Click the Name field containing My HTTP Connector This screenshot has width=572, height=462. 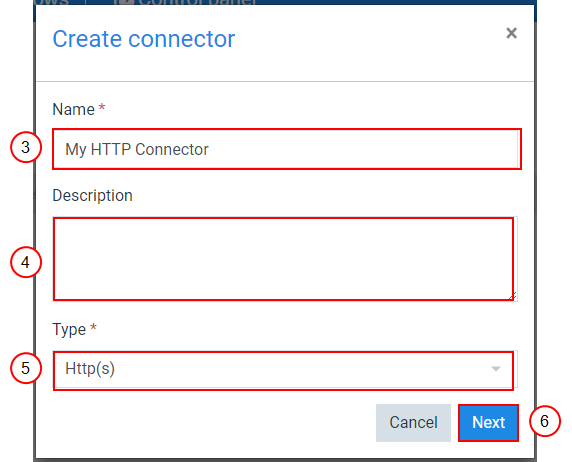click(287, 149)
